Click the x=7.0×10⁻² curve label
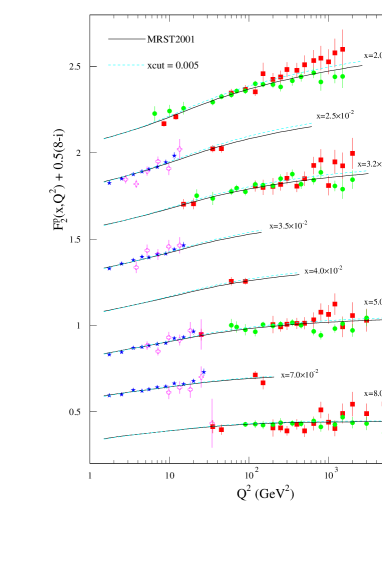This screenshot has width=382, height=561. click(299, 374)
